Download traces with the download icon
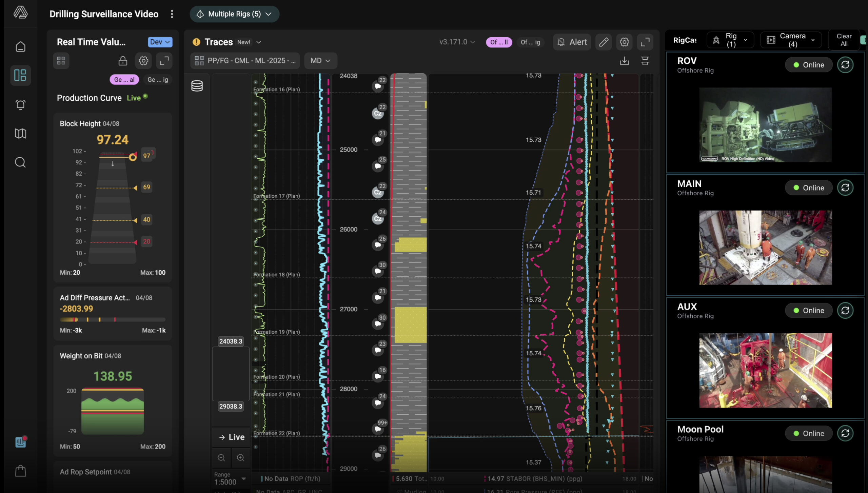Image resolution: width=868 pixels, height=493 pixels. pyautogui.click(x=624, y=61)
